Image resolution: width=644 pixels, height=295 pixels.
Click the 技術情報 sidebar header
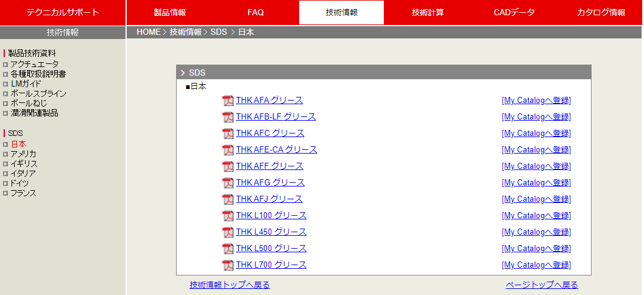[x=63, y=32]
